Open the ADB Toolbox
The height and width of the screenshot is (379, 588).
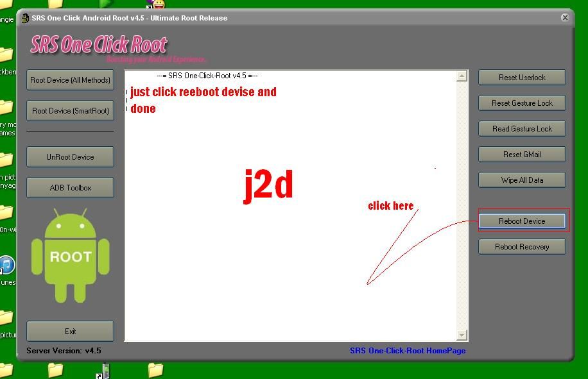tap(70, 188)
